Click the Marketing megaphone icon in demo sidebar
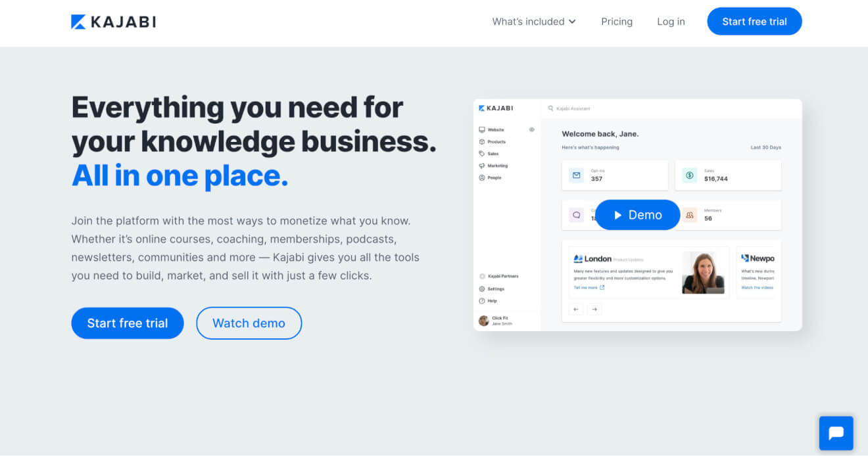The width and height of the screenshot is (868, 456). pyautogui.click(x=482, y=166)
